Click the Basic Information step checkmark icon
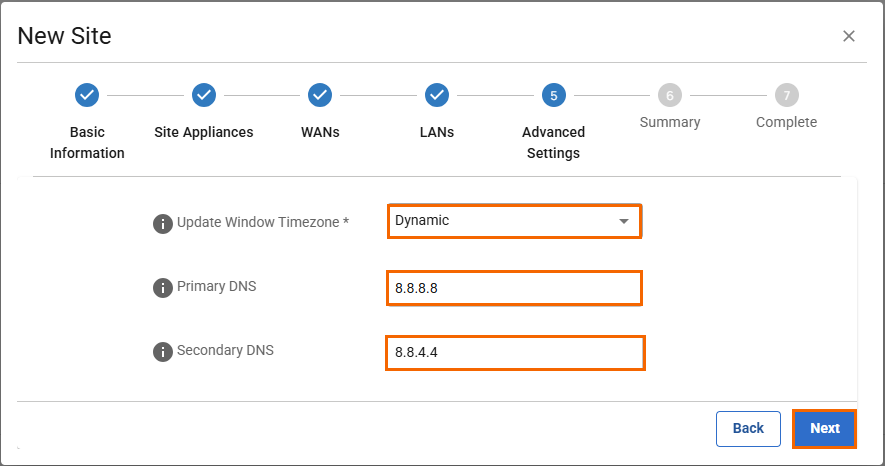Screen dimensions: 885x466 coord(87,95)
